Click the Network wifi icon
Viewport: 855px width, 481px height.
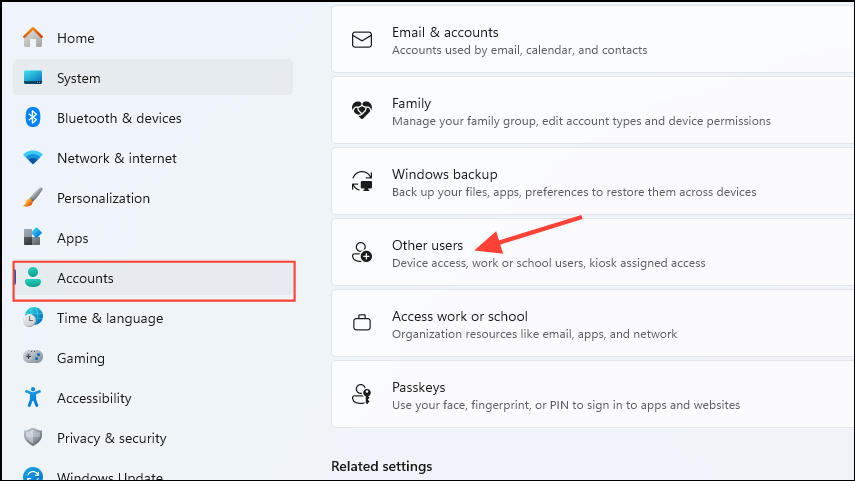coord(33,158)
